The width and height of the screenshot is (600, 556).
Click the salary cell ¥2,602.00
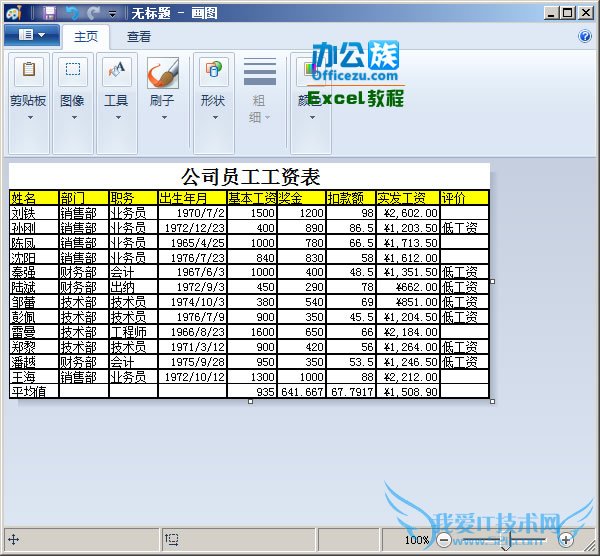(x=408, y=213)
